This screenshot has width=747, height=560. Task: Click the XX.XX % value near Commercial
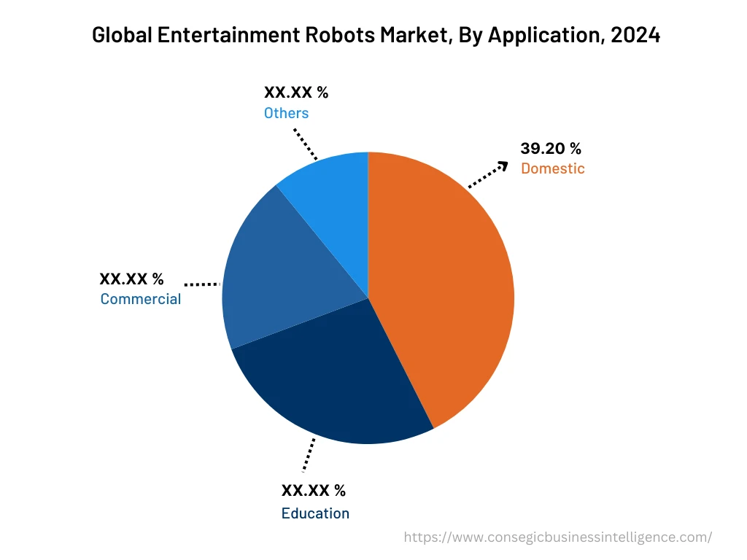(131, 279)
